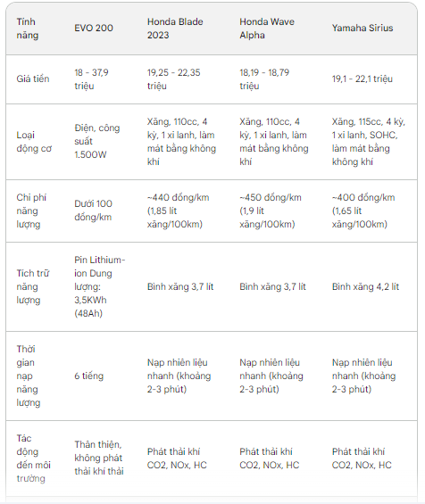Screen dimensions: 425x504
Task: Select the 6 tiếng charging time cell
Action: [88, 376]
